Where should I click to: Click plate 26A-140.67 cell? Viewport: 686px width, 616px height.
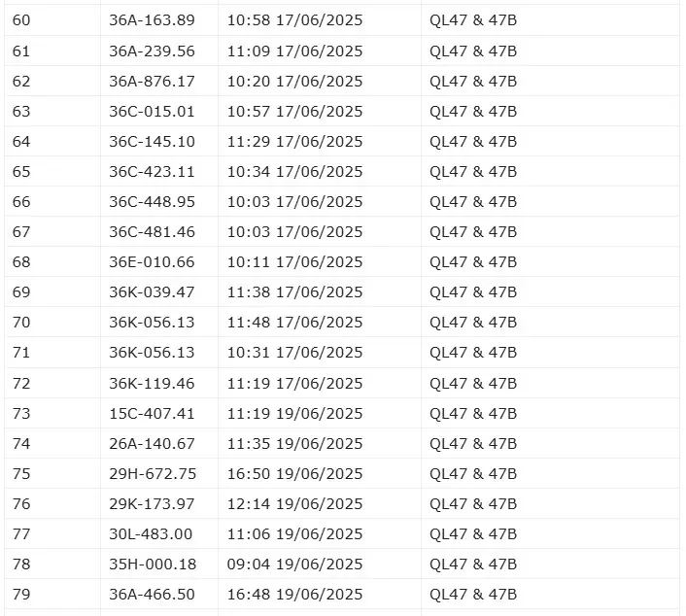pos(152,443)
